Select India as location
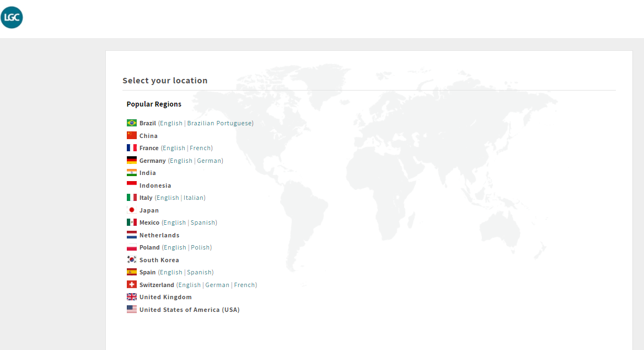Viewport: 644px width, 350px height. point(147,173)
